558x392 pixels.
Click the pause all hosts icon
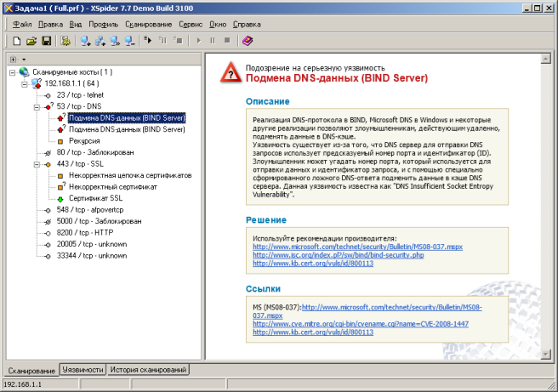pyautogui.click(x=163, y=41)
